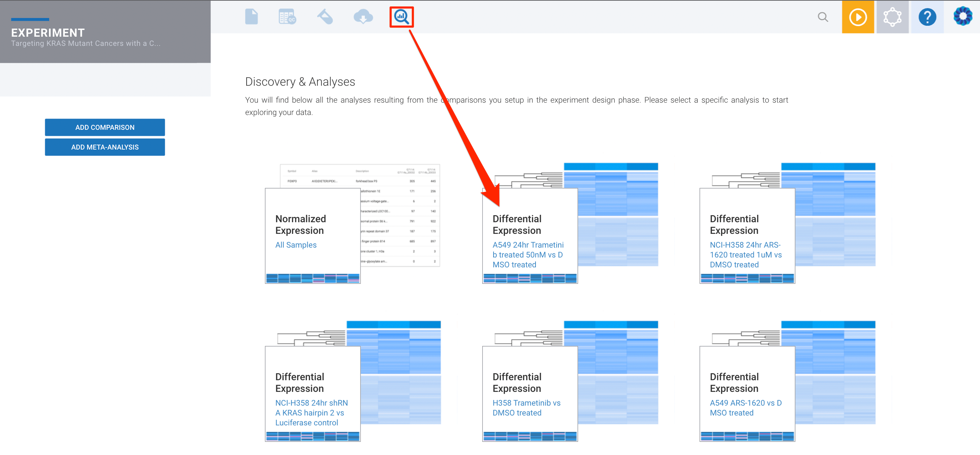
Task: Click the Discovery & Analyses heading
Action: 300,82
